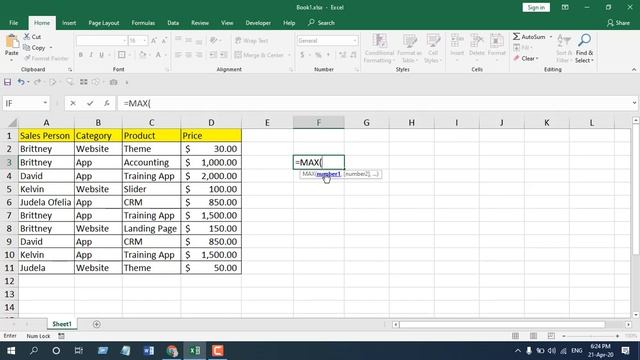The height and width of the screenshot is (360, 640).
Task: Open Word from the taskbar
Action: click(x=149, y=351)
